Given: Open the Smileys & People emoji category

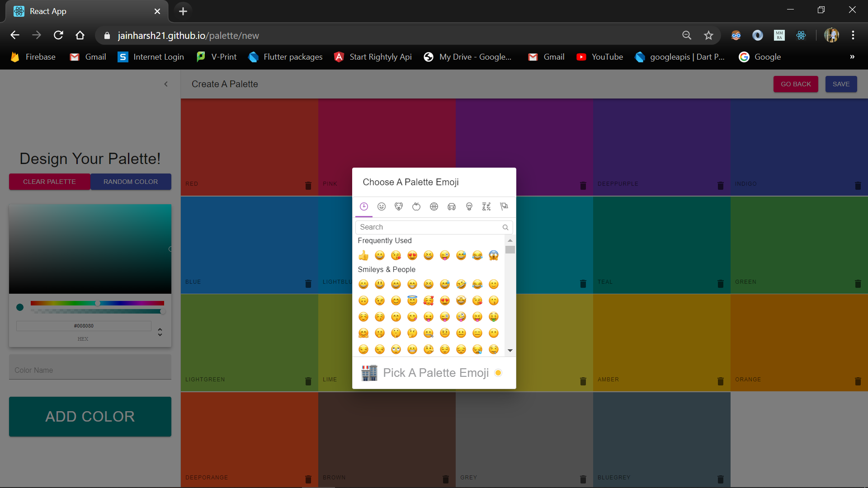Looking at the screenshot, I should 381,206.
